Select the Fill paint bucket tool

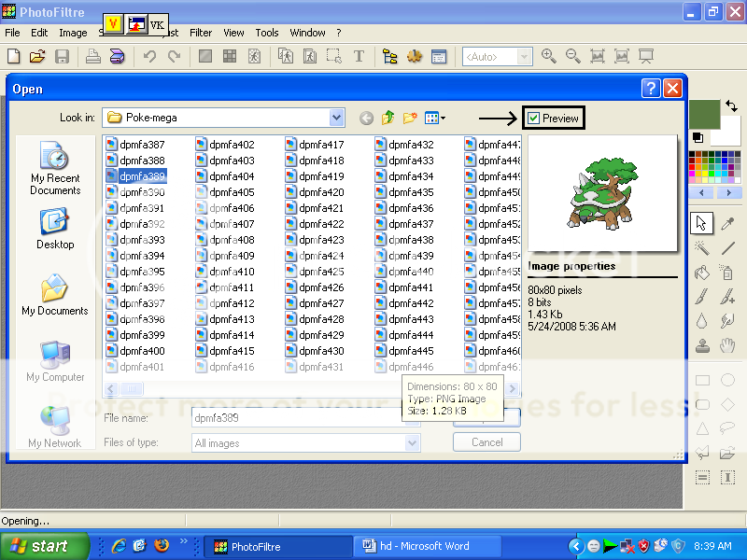702,273
